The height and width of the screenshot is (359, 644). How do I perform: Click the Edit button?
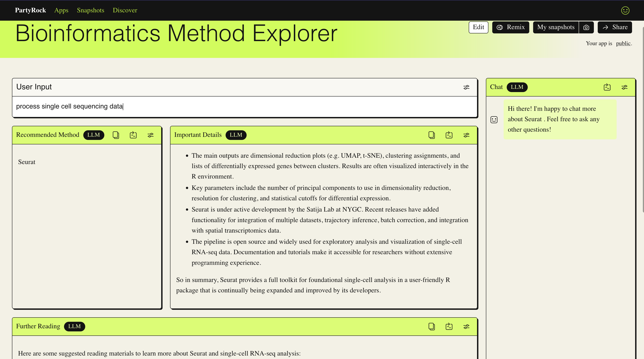point(478,27)
